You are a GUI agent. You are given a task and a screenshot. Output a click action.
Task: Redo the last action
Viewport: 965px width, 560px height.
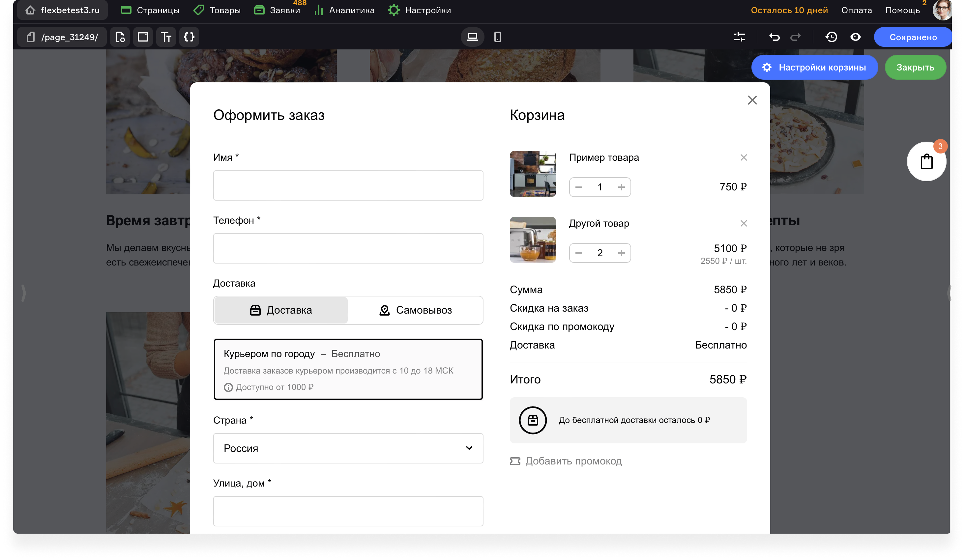coord(796,37)
